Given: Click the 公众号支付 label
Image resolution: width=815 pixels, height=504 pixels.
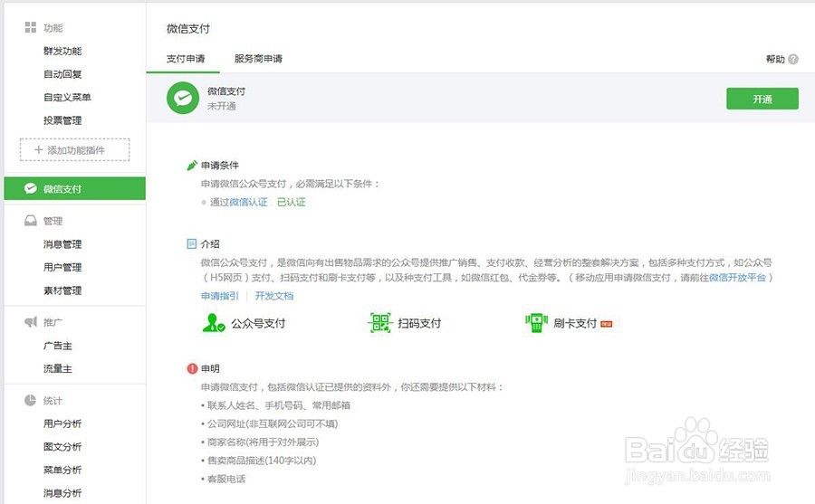Looking at the screenshot, I should (x=258, y=323).
